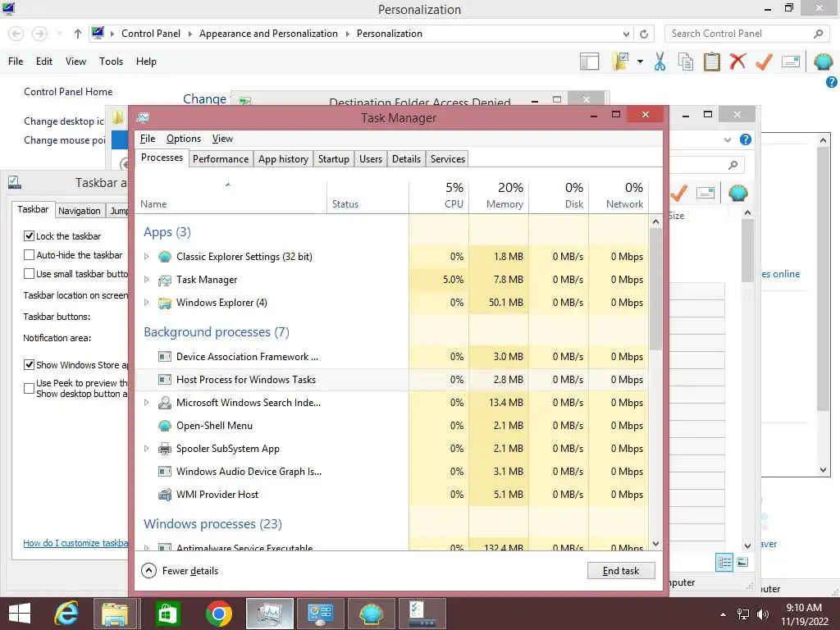
Task: Click the blue help question mark in Personalization window
Action: (832, 82)
